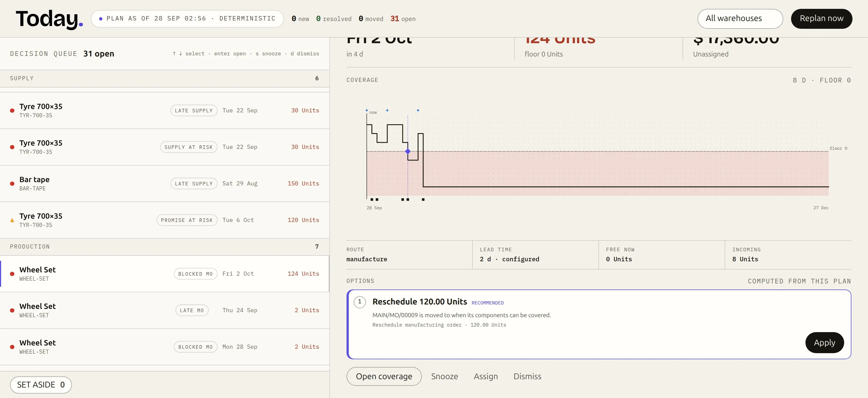The height and width of the screenshot is (398, 868).
Task: Click the Lead Time 2 d configured value
Action: (x=509, y=259)
